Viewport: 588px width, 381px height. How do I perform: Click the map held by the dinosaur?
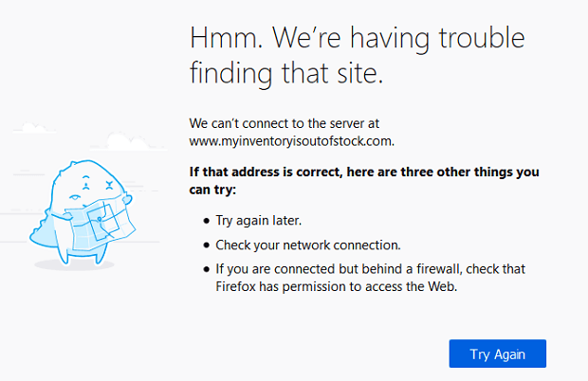click(x=100, y=224)
